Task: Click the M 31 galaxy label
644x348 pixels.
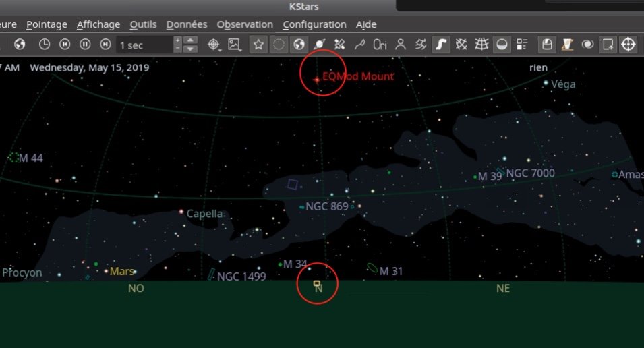Action: [x=391, y=271]
